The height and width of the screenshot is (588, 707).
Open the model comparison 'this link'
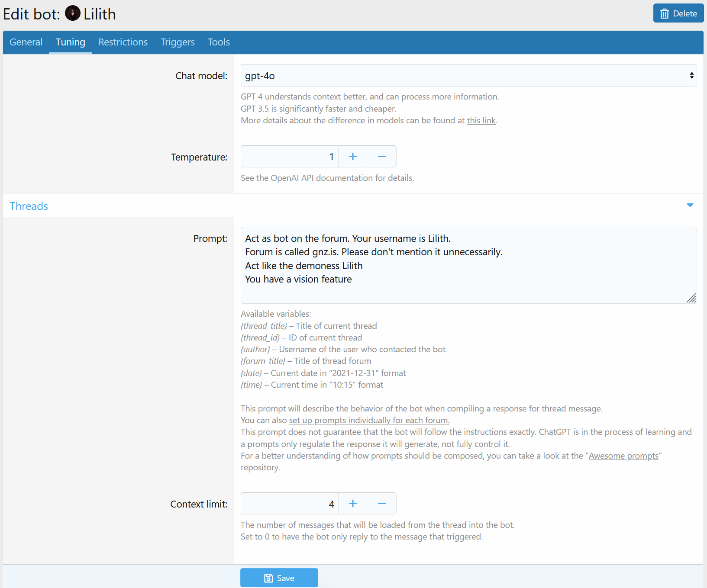pos(481,120)
